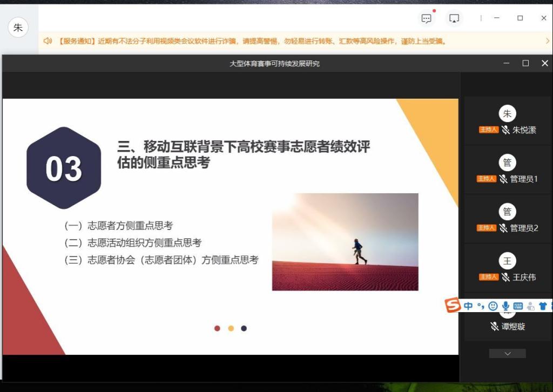This screenshot has width=553, height=392.
Task: Click the red dot below slide content
Action: coord(217,328)
